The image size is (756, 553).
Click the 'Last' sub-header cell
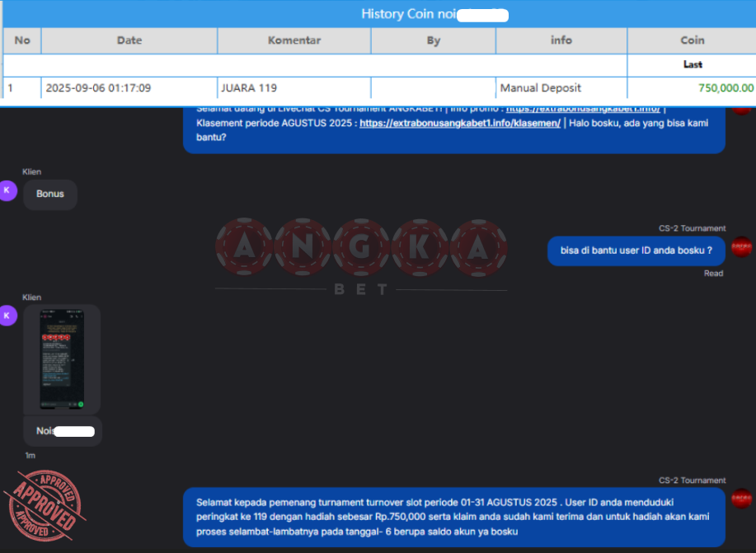click(692, 64)
